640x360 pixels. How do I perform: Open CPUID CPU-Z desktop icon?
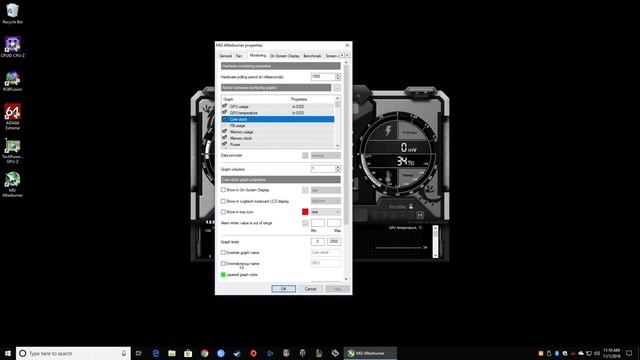[x=12, y=47]
